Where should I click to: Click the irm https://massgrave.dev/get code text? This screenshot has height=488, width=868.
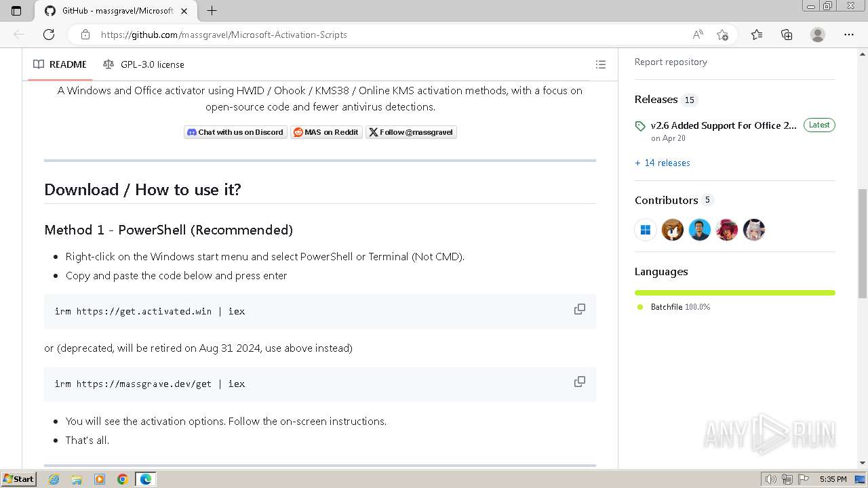150,384
